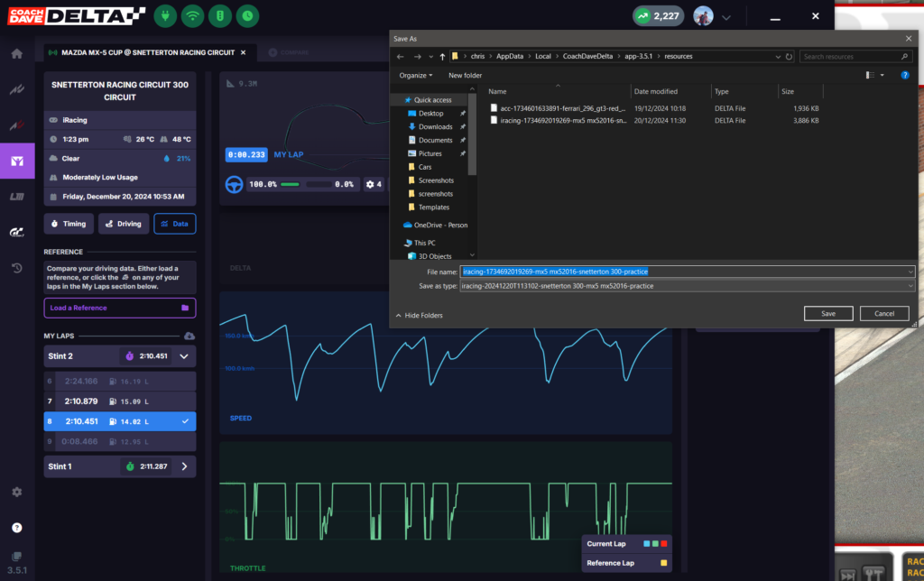Image resolution: width=924 pixels, height=581 pixels.
Task: Click the cloud download icon beside My Laps
Action: click(x=189, y=336)
